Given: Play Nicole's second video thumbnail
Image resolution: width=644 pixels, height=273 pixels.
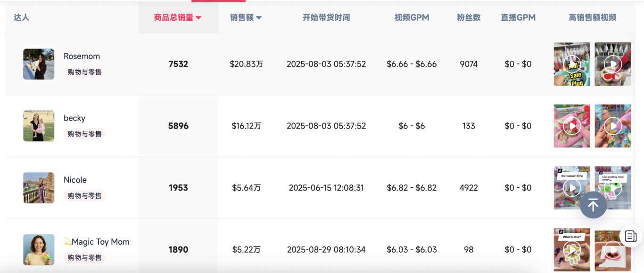Looking at the screenshot, I should [x=612, y=187].
